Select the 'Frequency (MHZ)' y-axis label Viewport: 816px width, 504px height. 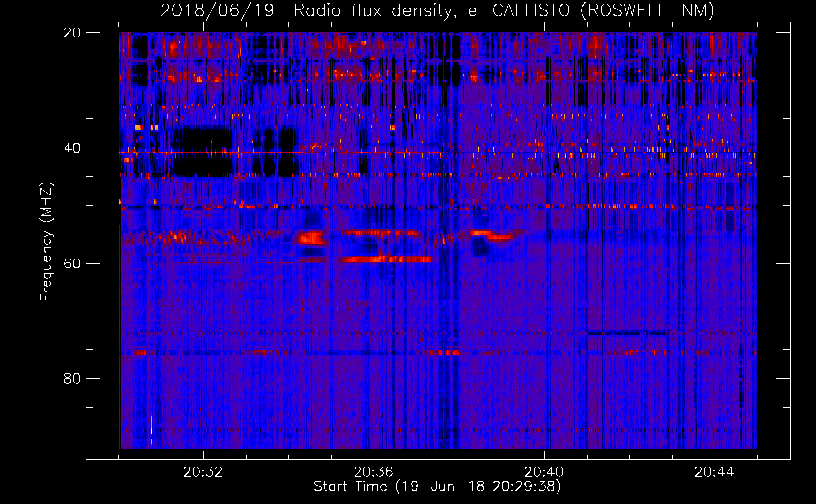click(x=46, y=242)
